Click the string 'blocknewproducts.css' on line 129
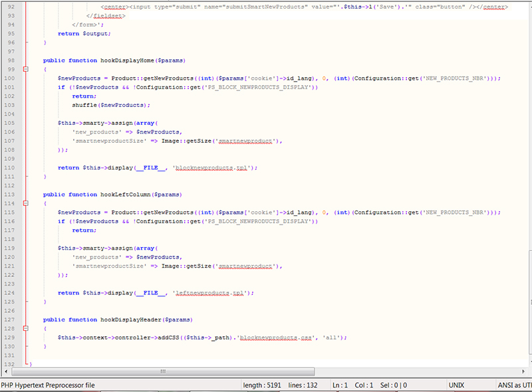532x392 pixels. [x=276, y=338]
